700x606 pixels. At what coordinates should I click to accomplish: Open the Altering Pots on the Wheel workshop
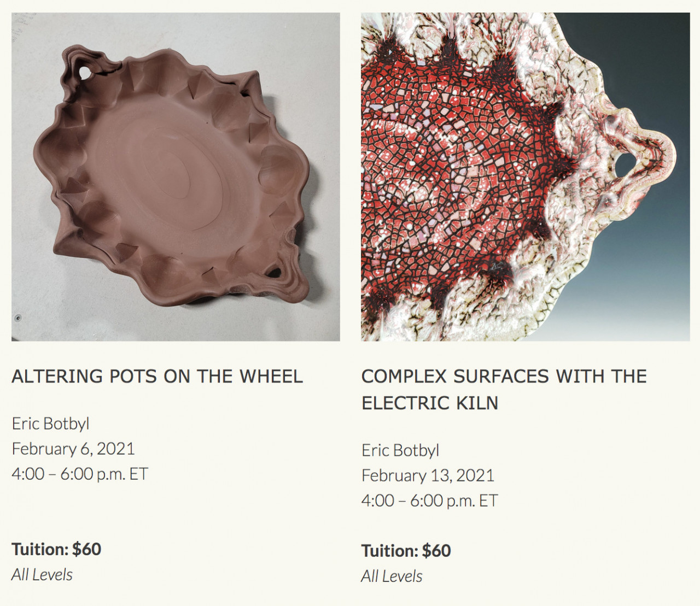coord(157,376)
